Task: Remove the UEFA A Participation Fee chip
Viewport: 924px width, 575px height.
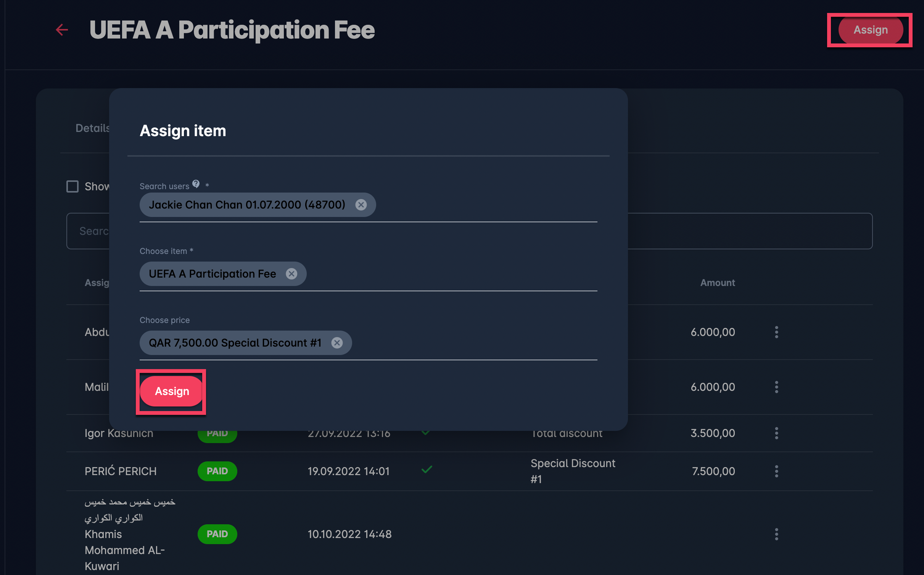Action: click(x=291, y=274)
